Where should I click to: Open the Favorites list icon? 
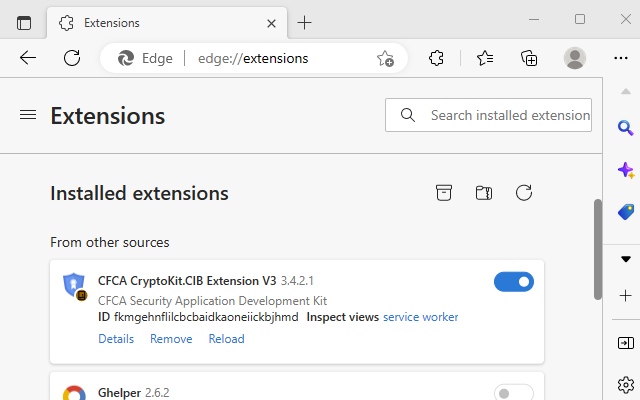485,58
